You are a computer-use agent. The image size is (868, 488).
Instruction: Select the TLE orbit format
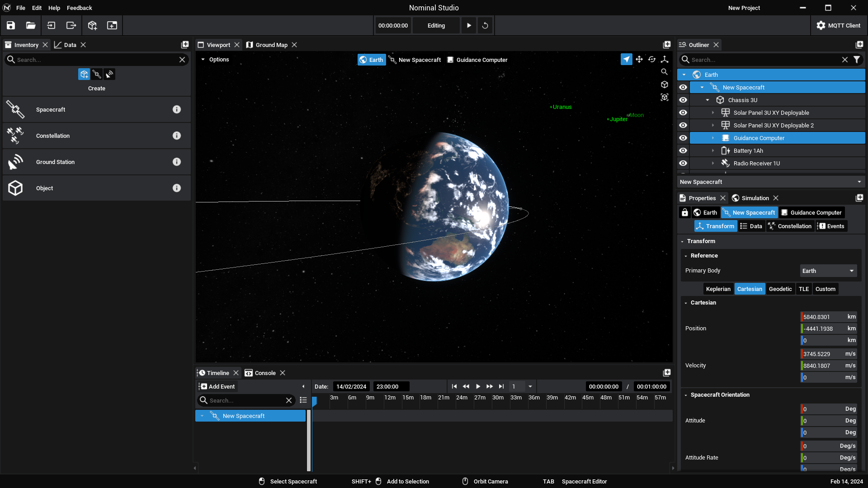tap(804, 289)
